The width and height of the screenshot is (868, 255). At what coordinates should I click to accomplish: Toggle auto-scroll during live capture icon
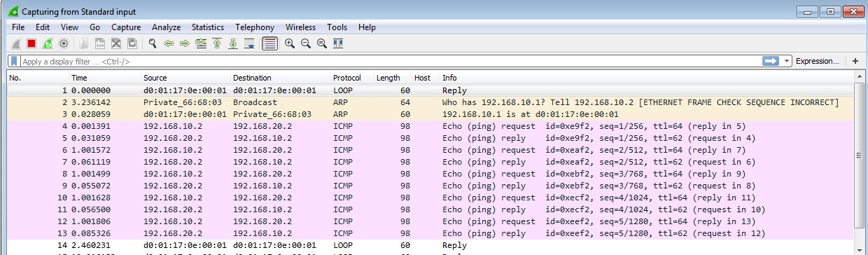pos(249,43)
